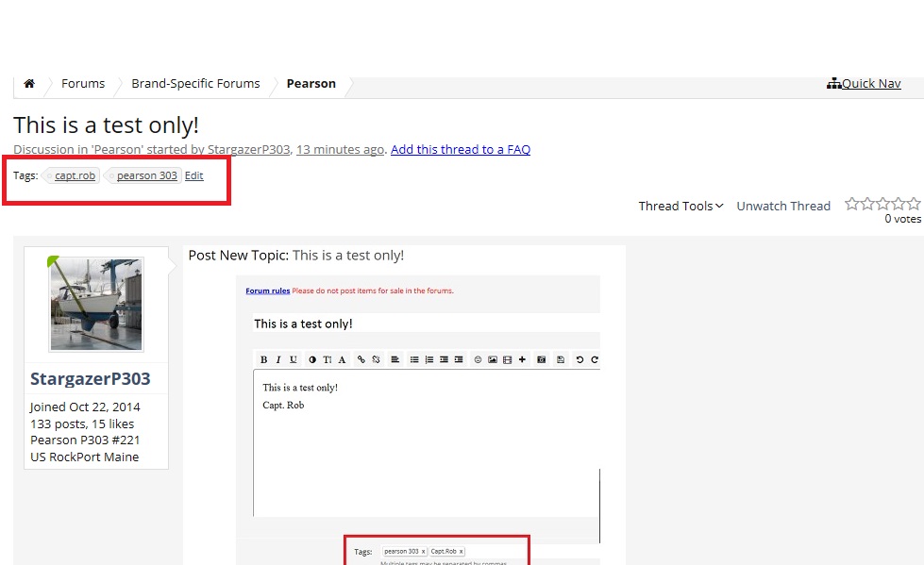Toggle the numbered list icon
Screen dimensions: 924x565
tap(429, 359)
